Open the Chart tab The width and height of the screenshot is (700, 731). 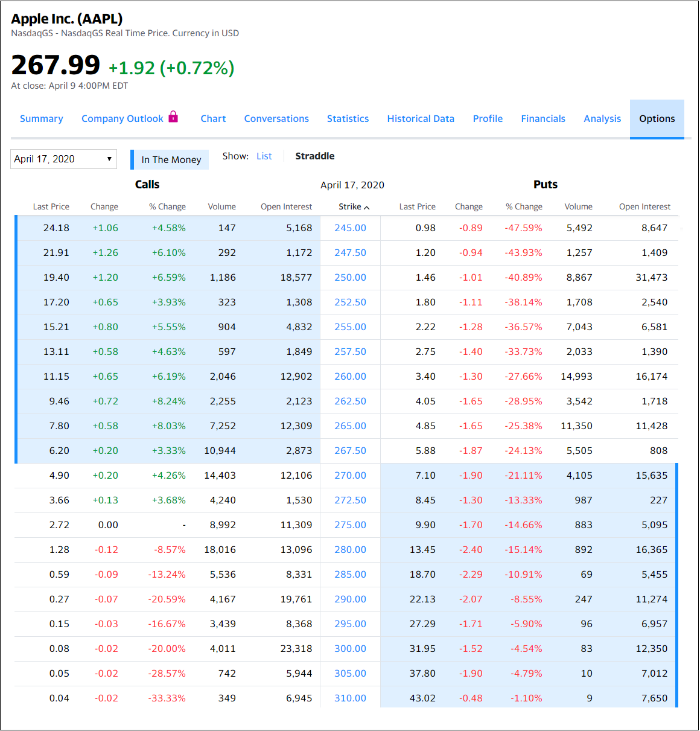(213, 118)
